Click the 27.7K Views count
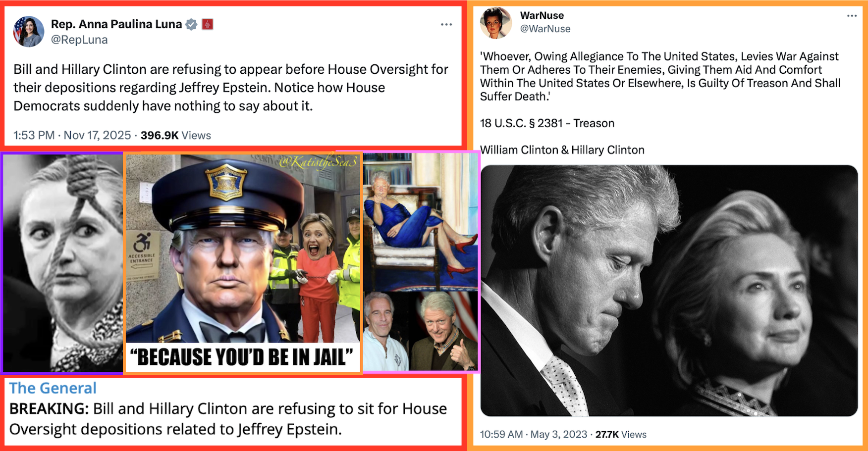Screen dimensions: 868x451 [x=621, y=434]
